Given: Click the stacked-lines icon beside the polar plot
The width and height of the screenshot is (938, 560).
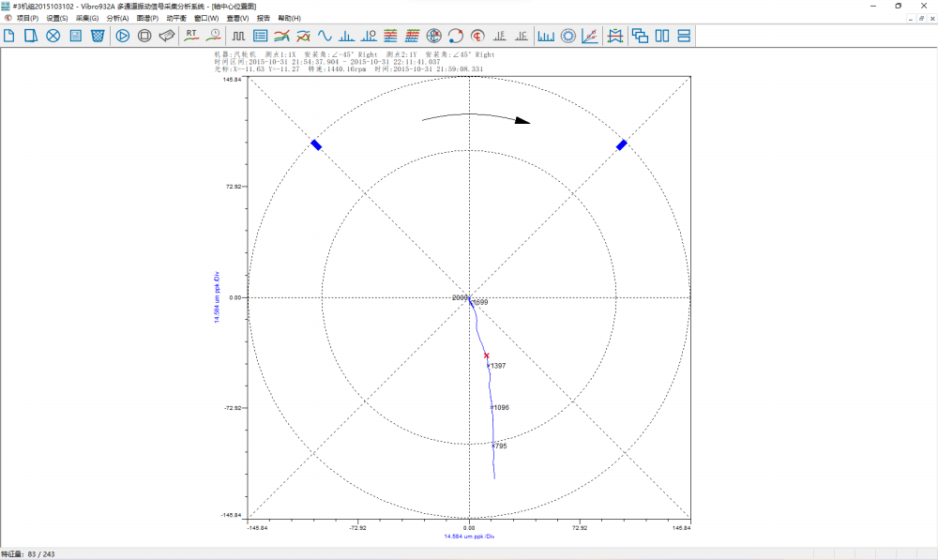Looking at the screenshot, I should pyautogui.click(x=412, y=36).
